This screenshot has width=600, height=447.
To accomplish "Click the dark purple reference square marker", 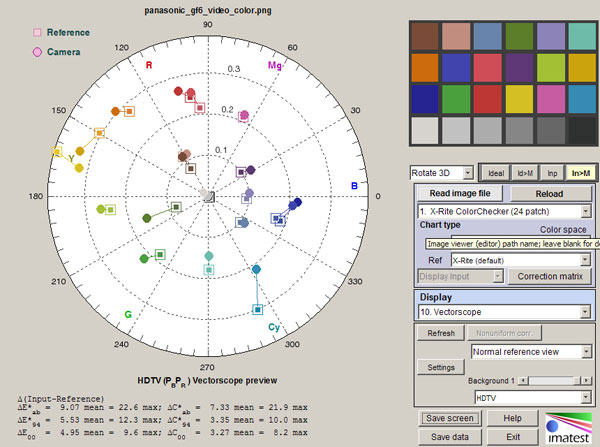I will [x=241, y=173].
